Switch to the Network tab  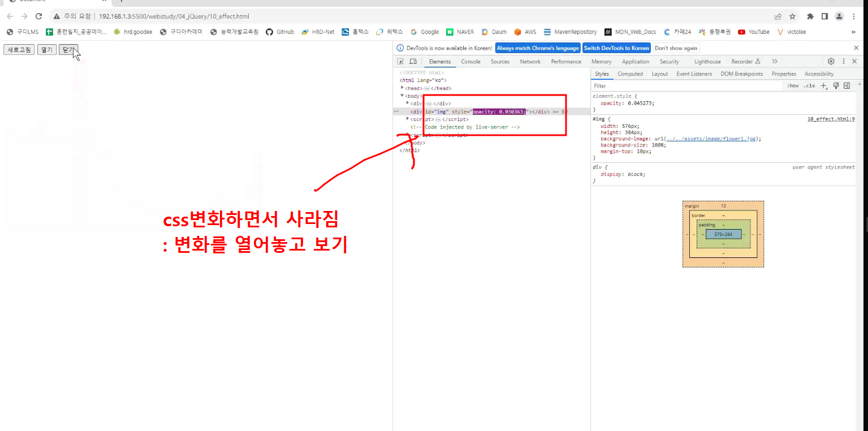tap(530, 62)
